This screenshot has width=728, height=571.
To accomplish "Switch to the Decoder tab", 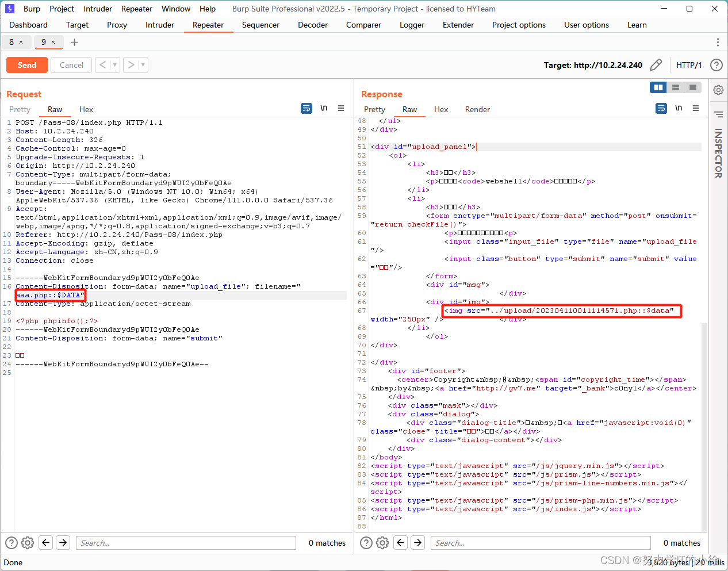I will coord(313,25).
